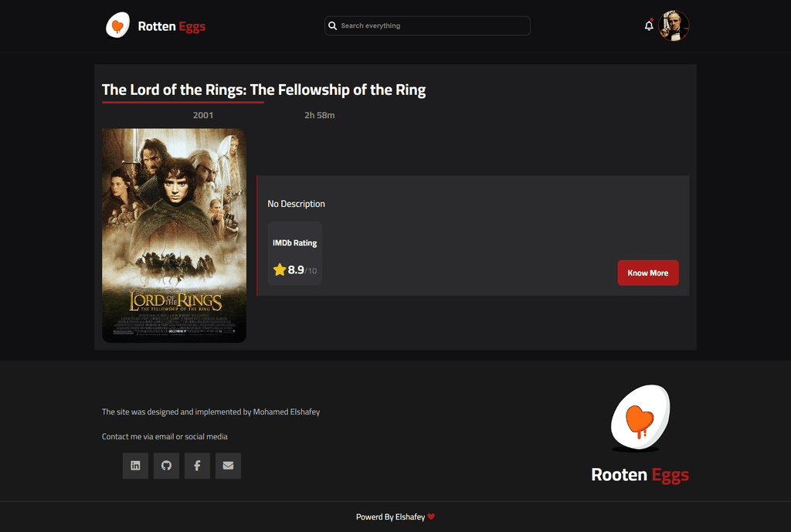The image size is (791, 532).
Task: Open the Facebook social icon
Action: click(x=197, y=466)
